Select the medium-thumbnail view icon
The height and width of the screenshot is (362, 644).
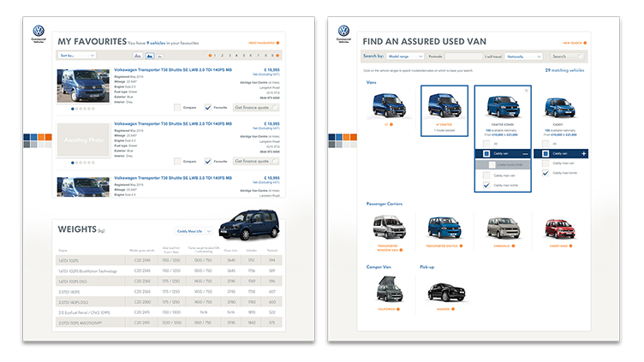tap(150, 56)
